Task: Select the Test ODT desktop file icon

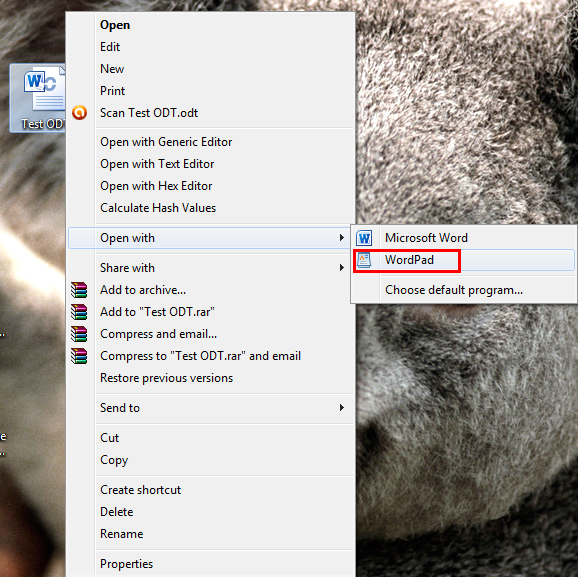Action: click(38, 98)
